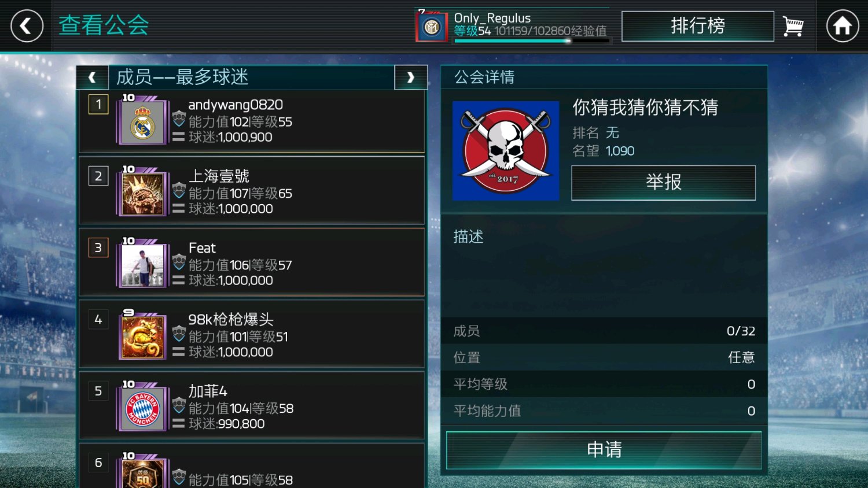
Task: Tap the 查看公会 page title
Action: pyautogui.click(x=104, y=25)
